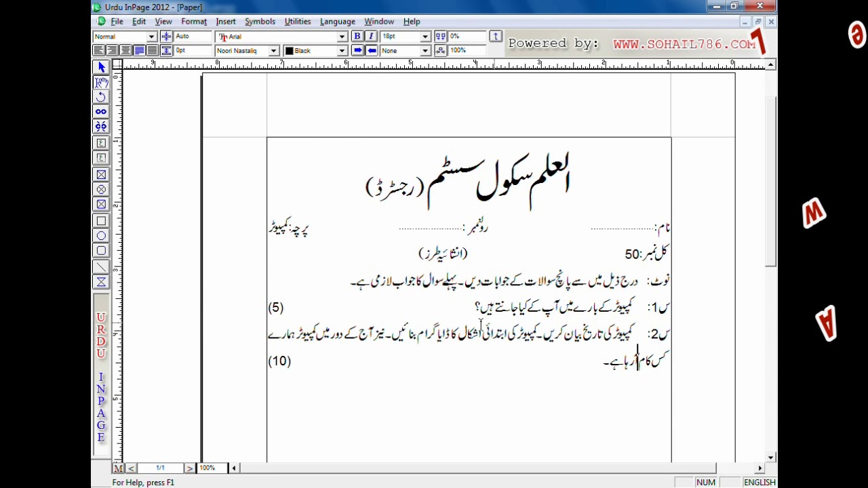Click the 100% zoom field at bottom
Image resolution: width=868 pixels, height=488 pixels.
click(212, 468)
